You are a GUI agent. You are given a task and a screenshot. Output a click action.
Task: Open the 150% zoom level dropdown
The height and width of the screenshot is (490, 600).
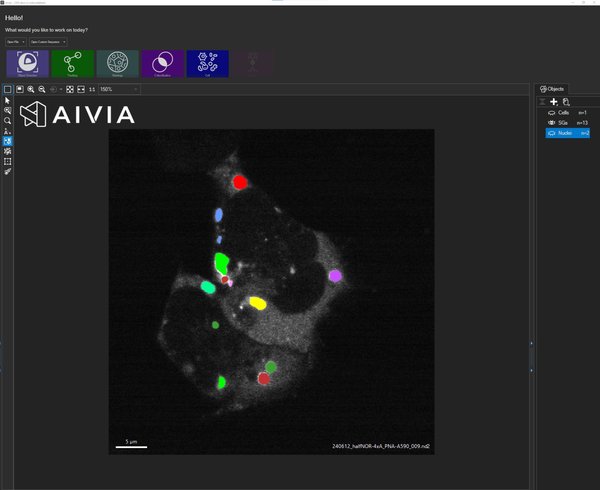[119, 90]
